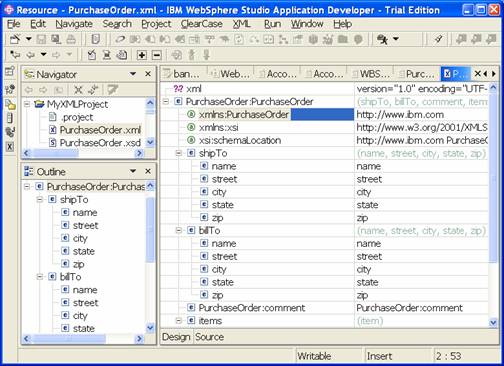Switch to the Design tab
This screenshot has width=504, height=366.
[176, 337]
